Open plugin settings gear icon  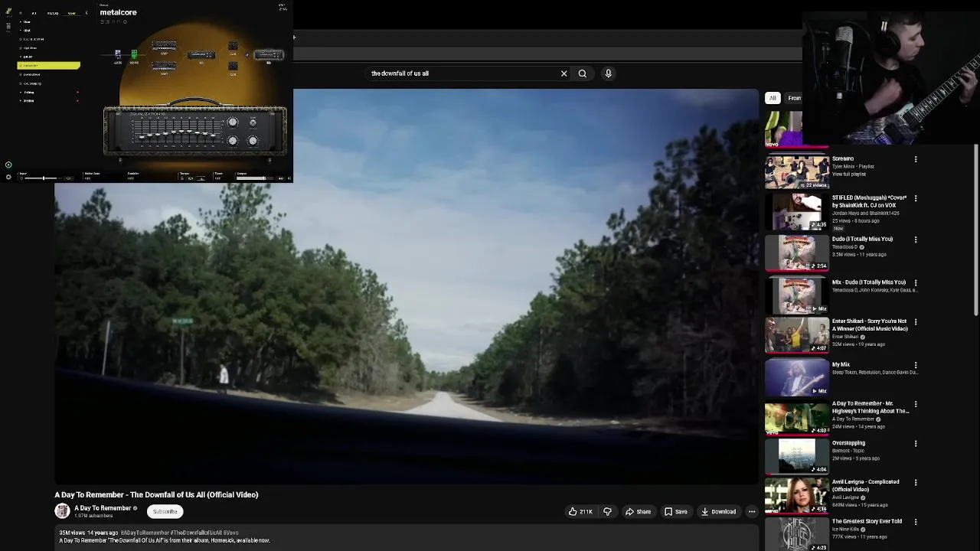coord(8,177)
